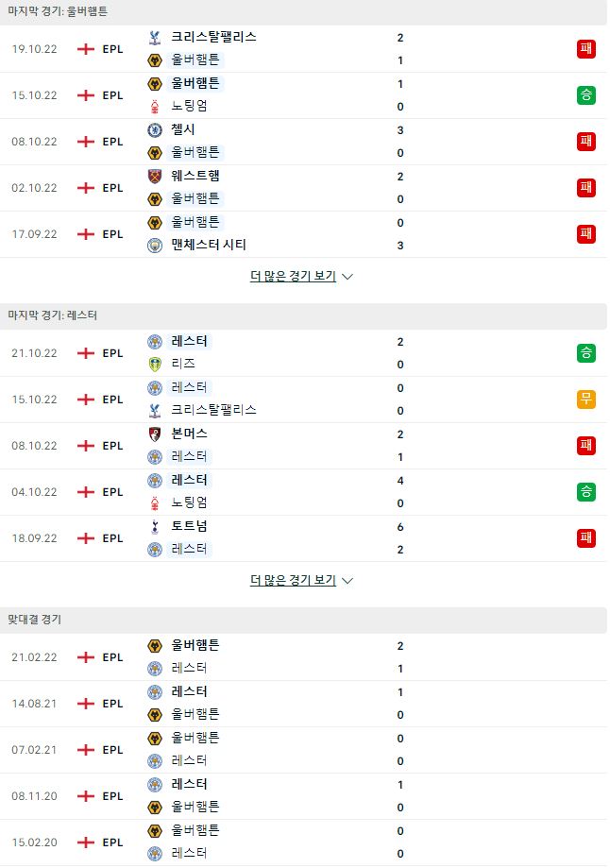Select the 21.02.22 head-to-head match row
The image size is (610, 868).
(303, 657)
